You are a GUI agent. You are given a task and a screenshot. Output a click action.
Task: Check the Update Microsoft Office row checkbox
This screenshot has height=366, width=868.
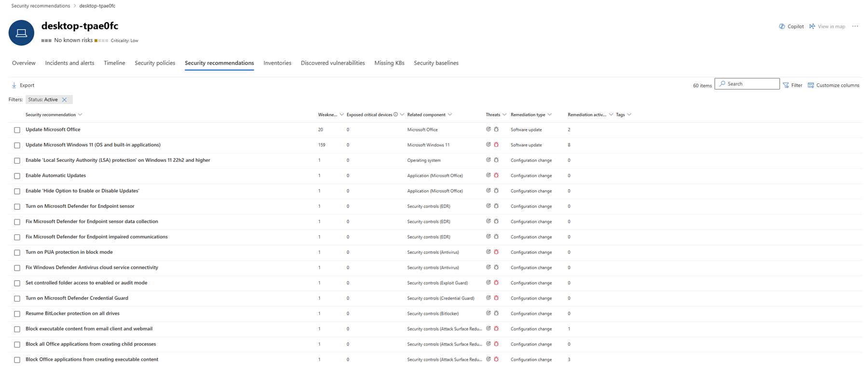[x=17, y=130]
